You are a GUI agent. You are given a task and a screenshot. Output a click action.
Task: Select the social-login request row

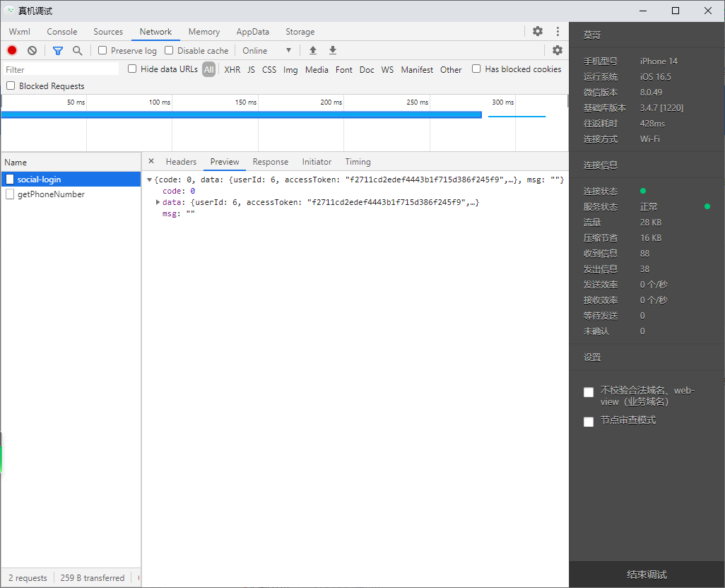pyautogui.click(x=71, y=180)
